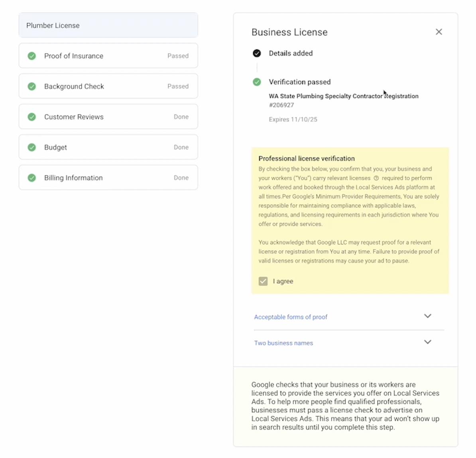
Task: Click the green checkmark beside Customer Reviews
Action: pos(31,117)
